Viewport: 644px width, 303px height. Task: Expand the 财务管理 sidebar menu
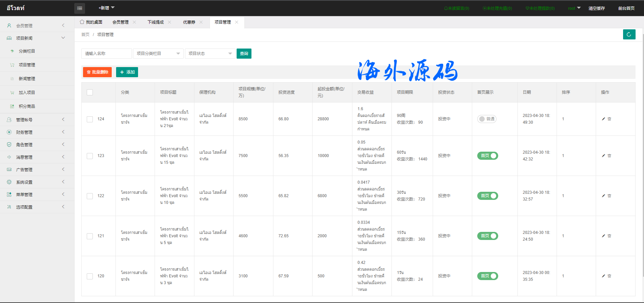click(x=36, y=132)
